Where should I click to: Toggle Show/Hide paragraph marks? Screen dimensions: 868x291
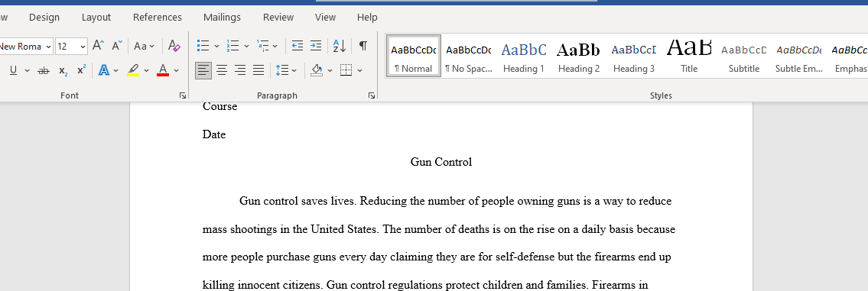[x=363, y=46]
